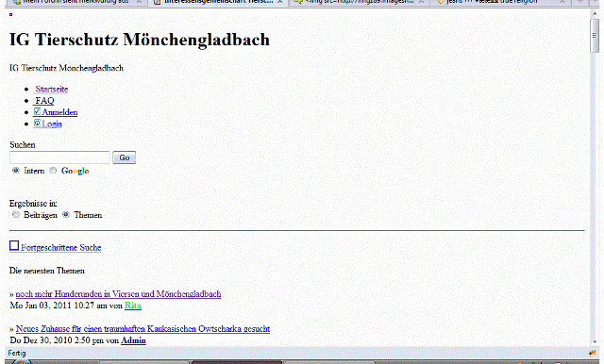Screen dimensions: 604x364
Task: Click the status bar icon at right
Action: coord(593,353)
